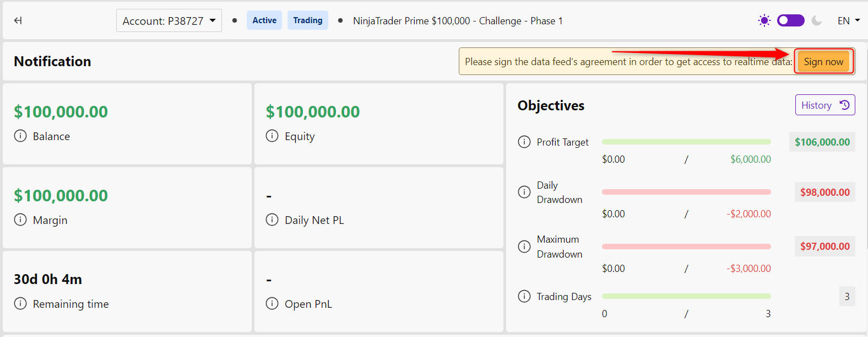
Task: Open the EN language dropdown
Action: [x=849, y=20]
